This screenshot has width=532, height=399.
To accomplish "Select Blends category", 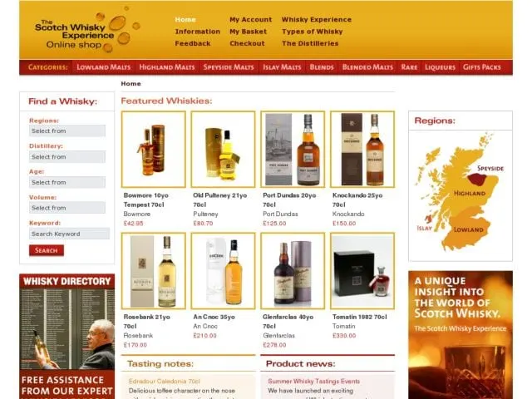I will [322, 67].
